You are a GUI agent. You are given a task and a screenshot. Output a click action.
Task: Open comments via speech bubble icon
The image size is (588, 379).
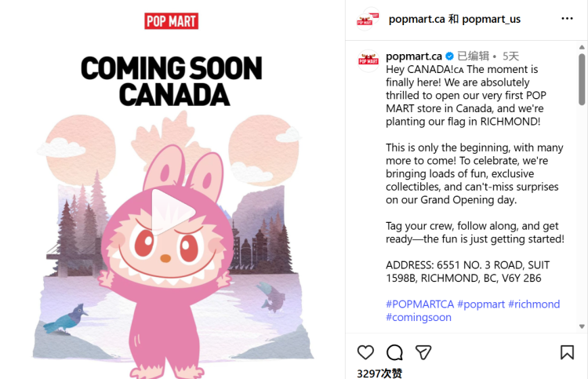(x=394, y=352)
